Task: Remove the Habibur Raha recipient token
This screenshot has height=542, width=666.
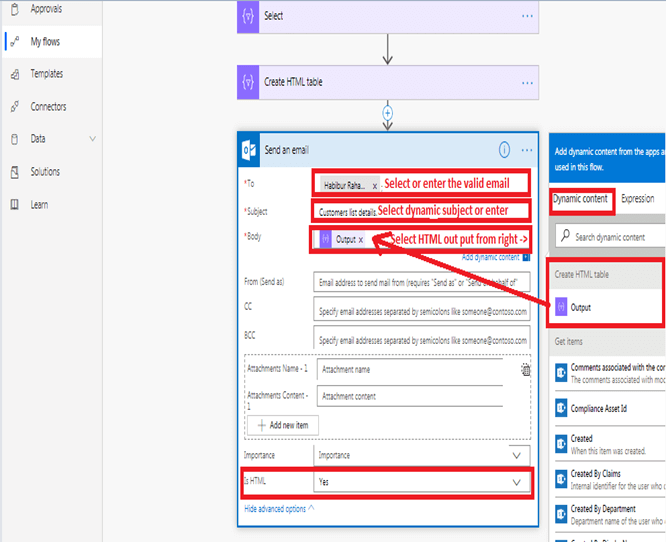Action: (x=375, y=186)
